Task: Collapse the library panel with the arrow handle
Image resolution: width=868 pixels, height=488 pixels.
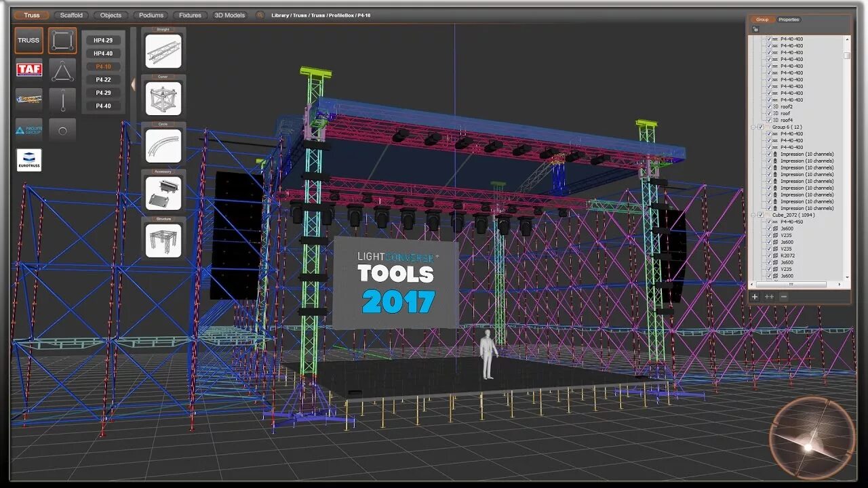Action: pos(133,84)
